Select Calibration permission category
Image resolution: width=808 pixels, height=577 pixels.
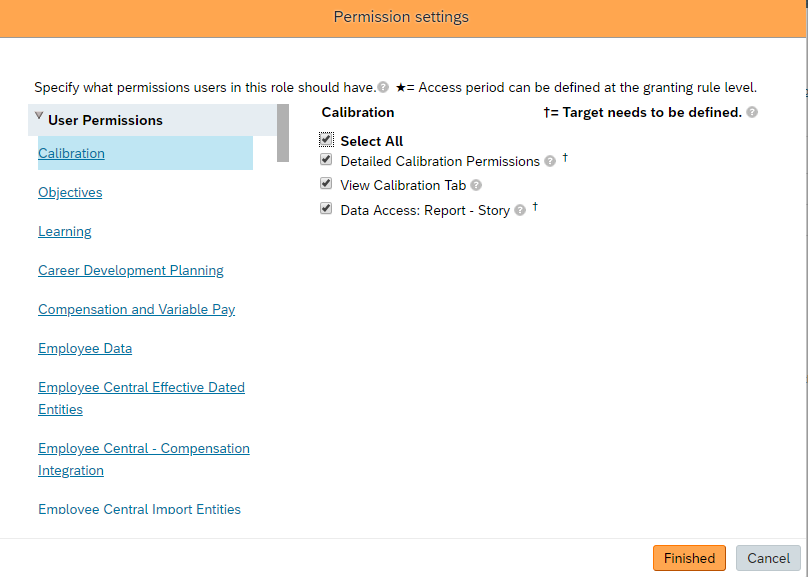point(71,153)
